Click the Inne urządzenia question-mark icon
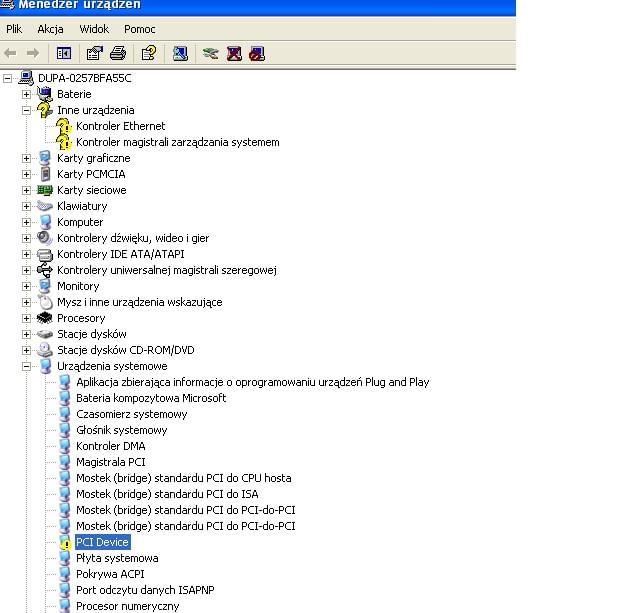 click(x=45, y=110)
